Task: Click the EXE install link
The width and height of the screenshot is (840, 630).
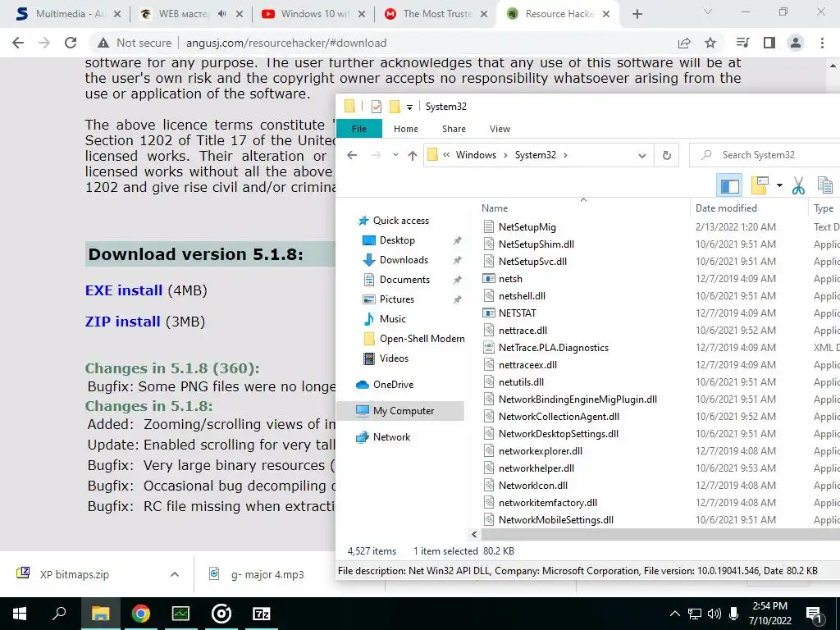Action: pos(124,290)
